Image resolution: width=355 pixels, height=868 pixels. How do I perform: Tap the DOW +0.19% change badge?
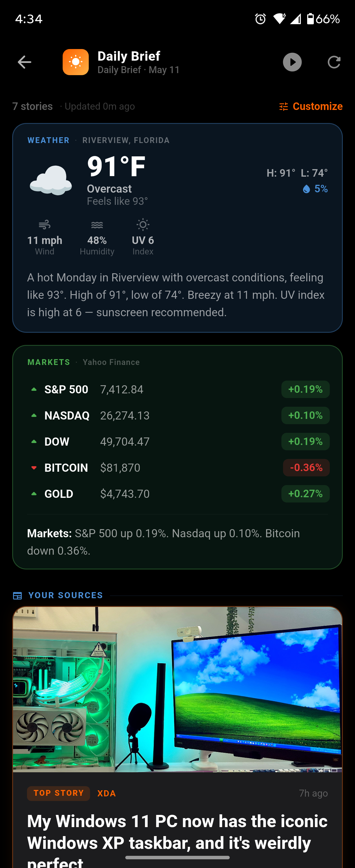click(305, 442)
